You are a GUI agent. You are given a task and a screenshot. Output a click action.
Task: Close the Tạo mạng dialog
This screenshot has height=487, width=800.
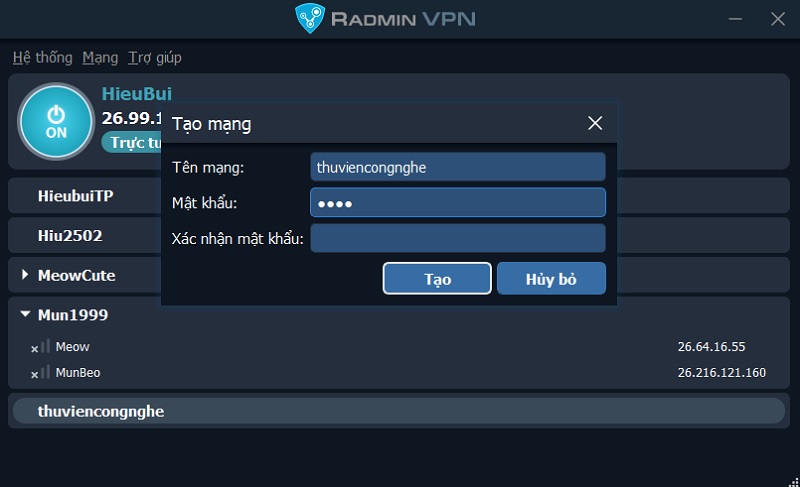click(595, 123)
